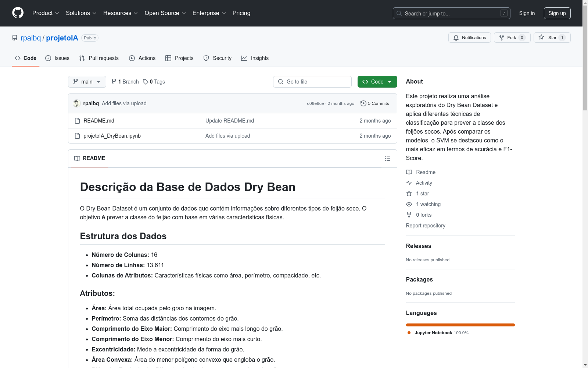Click the README.md file icon
This screenshot has width=588, height=368.
[x=77, y=121]
